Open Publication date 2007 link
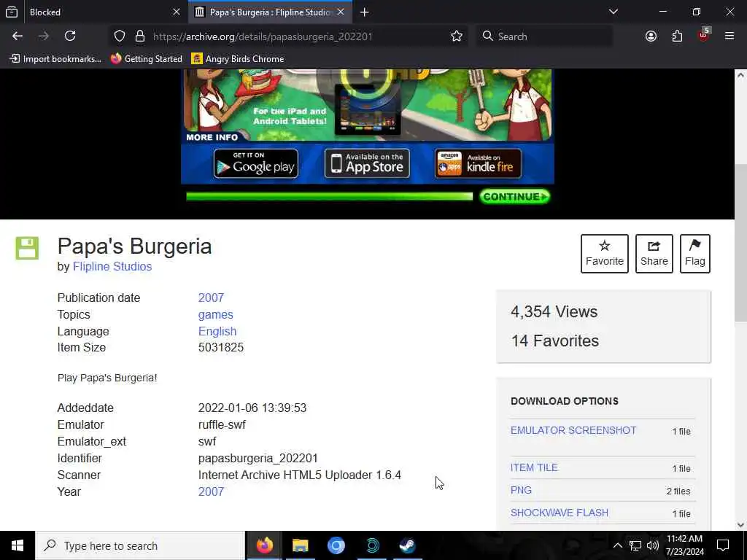This screenshot has height=560, width=747. [211, 297]
